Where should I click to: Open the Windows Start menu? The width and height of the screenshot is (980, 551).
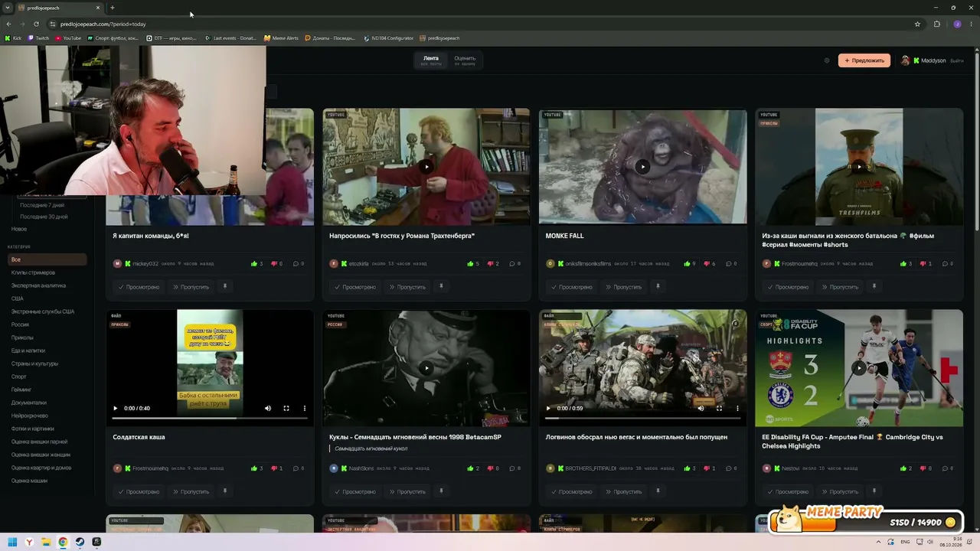point(12,542)
